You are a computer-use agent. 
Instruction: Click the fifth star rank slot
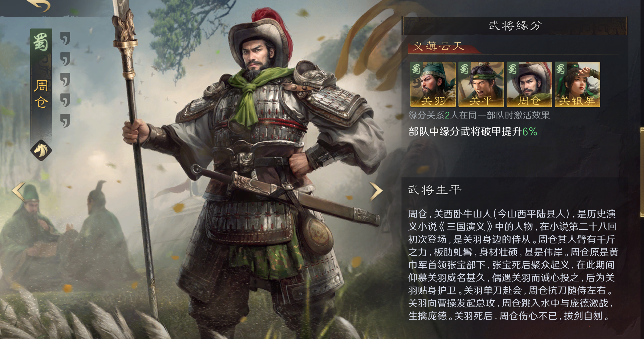point(65,121)
